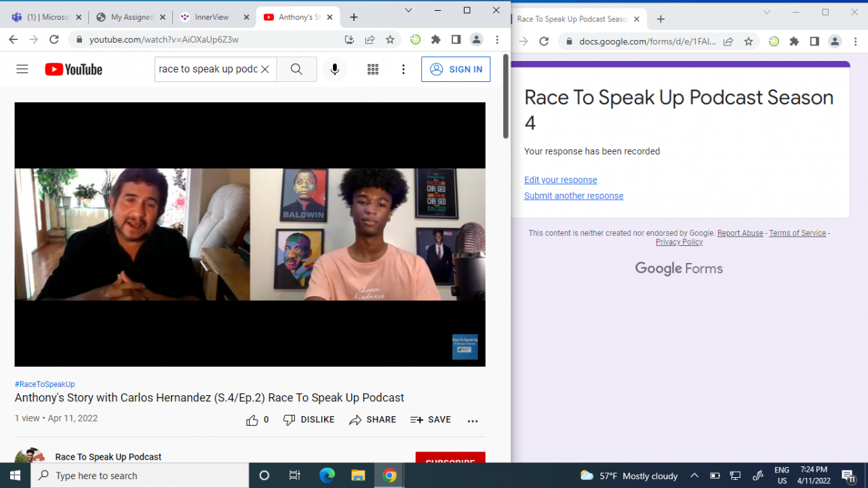Switch to the InnerView tab

click(212, 18)
